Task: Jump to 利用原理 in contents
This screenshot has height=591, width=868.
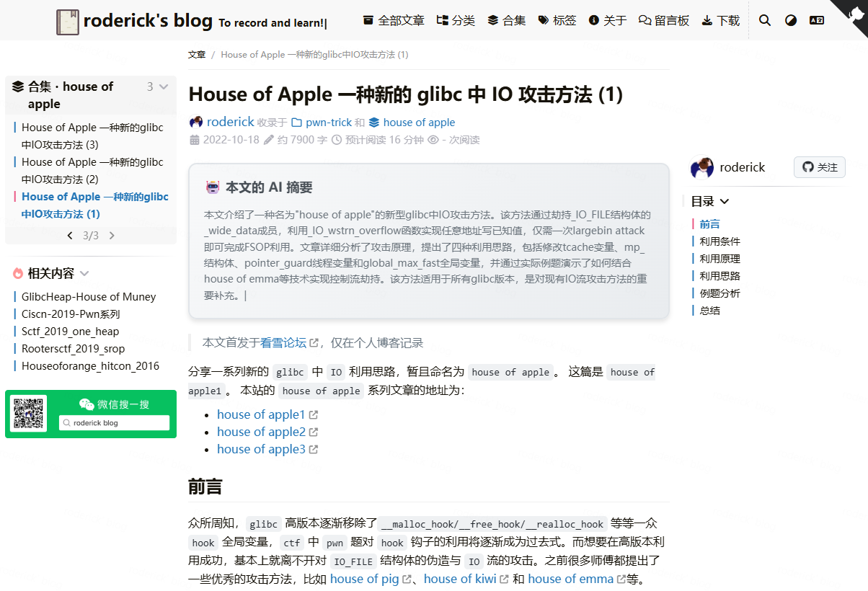Action: tap(719, 259)
